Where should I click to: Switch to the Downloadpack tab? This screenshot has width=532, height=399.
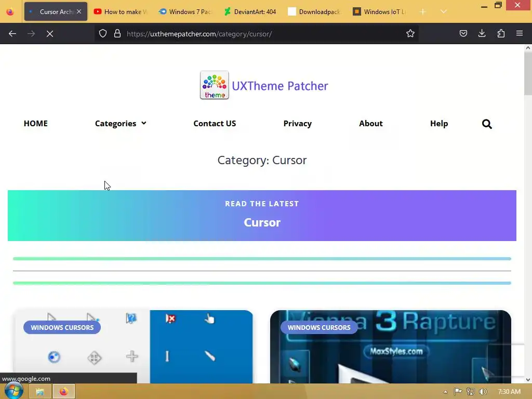point(315,12)
